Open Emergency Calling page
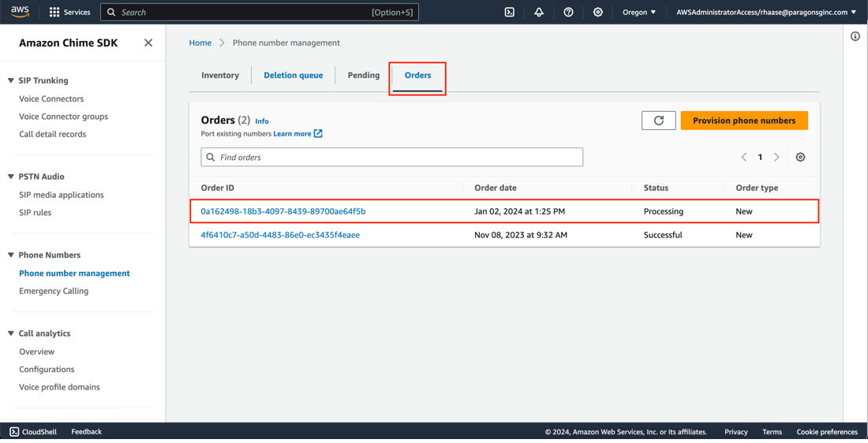Screen dimensions: 868x443 [x=54, y=291]
